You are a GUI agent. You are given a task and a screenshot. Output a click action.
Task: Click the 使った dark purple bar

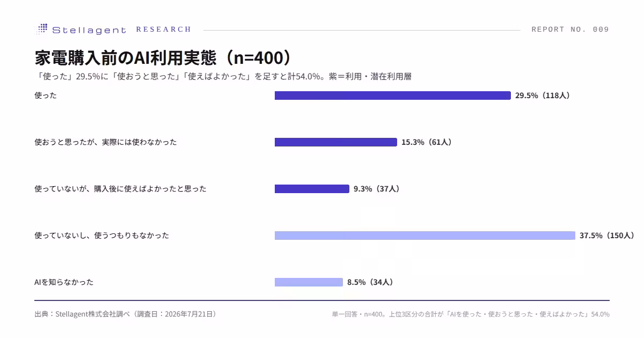click(x=392, y=95)
